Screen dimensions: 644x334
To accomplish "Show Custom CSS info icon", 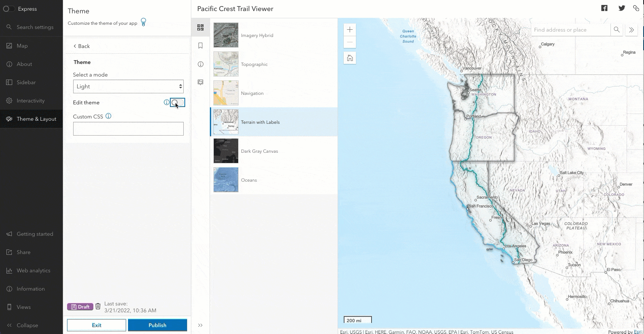I will point(108,116).
